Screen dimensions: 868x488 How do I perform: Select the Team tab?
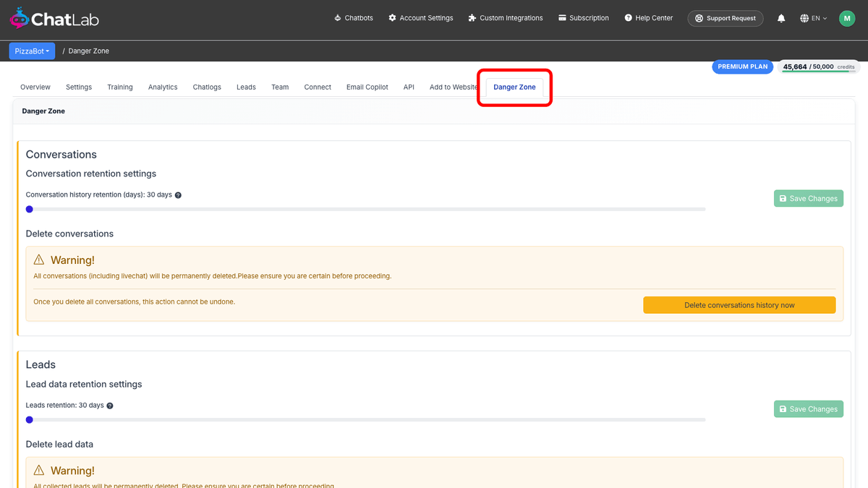(x=280, y=87)
